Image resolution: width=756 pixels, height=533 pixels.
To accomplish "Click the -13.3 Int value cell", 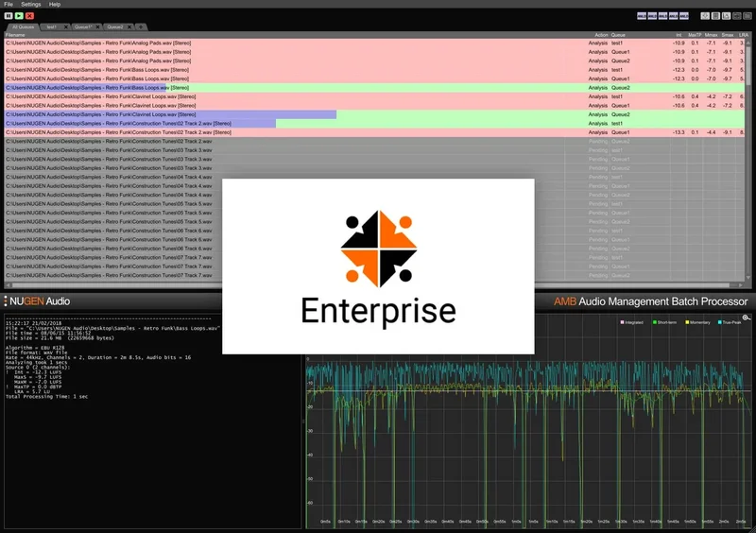I will [x=679, y=132].
